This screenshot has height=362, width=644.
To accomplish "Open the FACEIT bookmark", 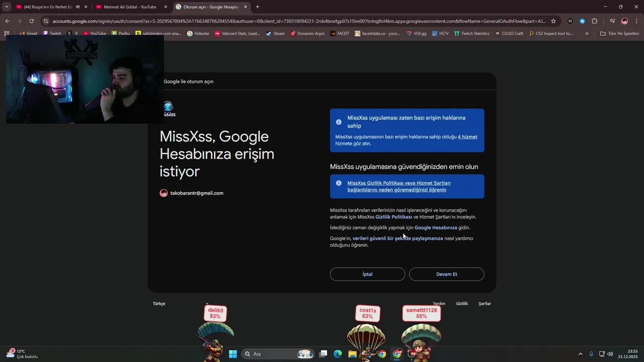I will click(x=340, y=34).
